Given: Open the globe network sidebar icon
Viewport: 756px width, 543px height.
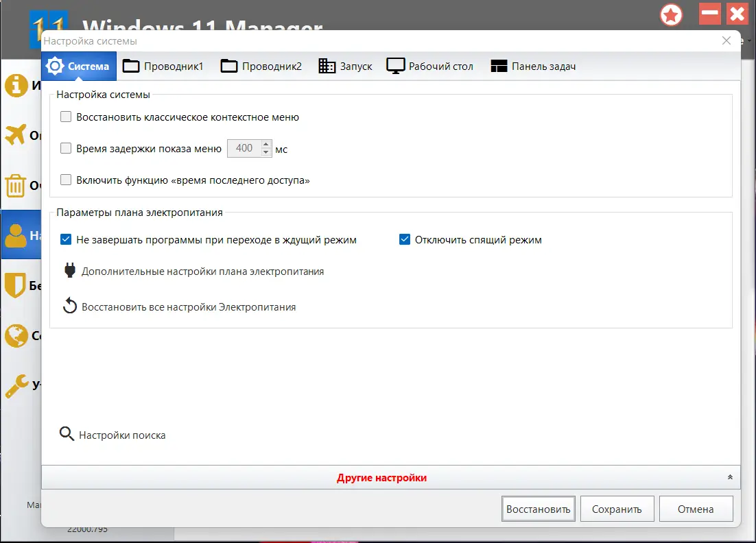Looking at the screenshot, I should pos(16,335).
